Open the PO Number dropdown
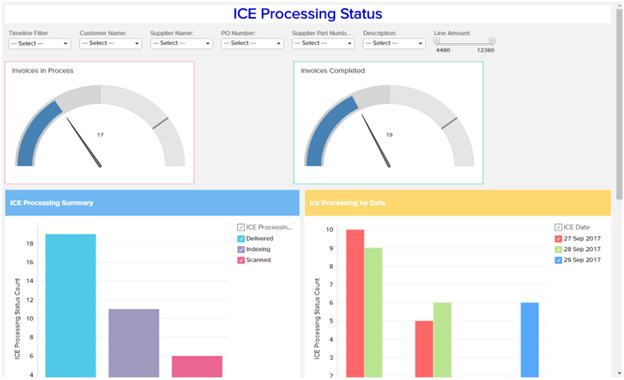This screenshot has width=624, height=380. point(252,43)
